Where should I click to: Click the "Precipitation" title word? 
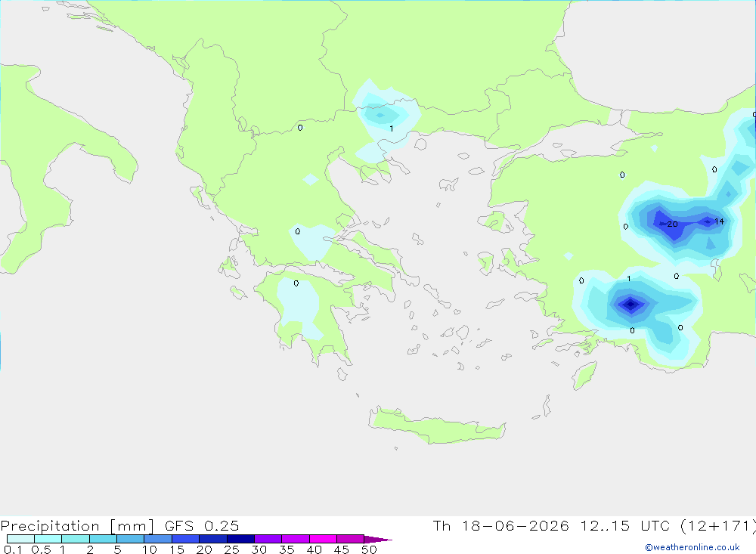[50, 525]
